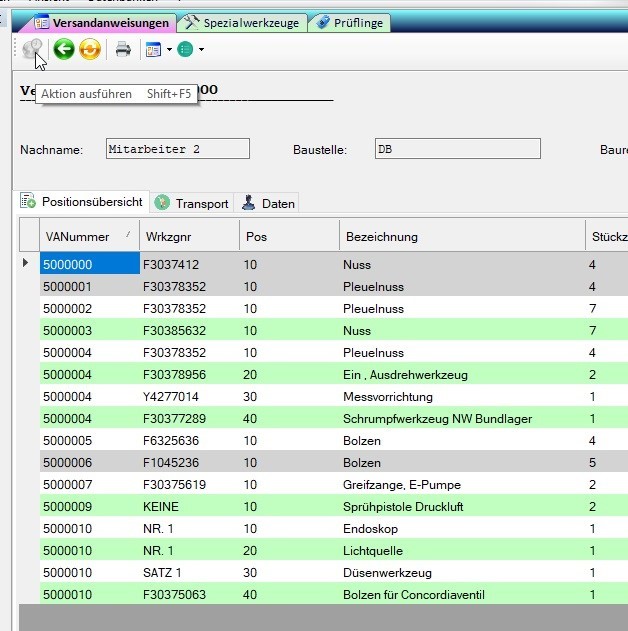The width and height of the screenshot is (628, 631).
Task: Click into the Nachname field
Action: [x=178, y=148]
